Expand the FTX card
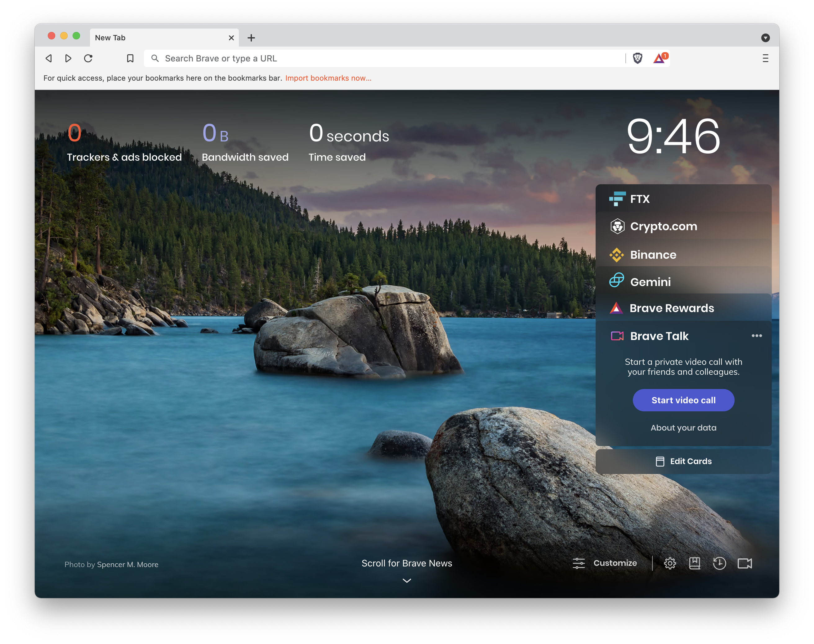814x644 pixels. pos(683,199)
